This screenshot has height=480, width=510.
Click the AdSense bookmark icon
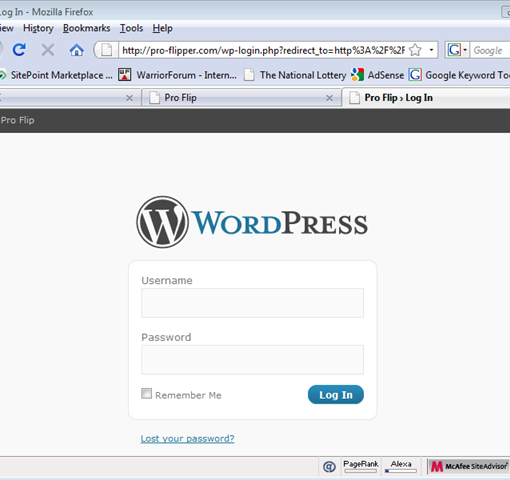pyautogui.click(x=357, y=75)
